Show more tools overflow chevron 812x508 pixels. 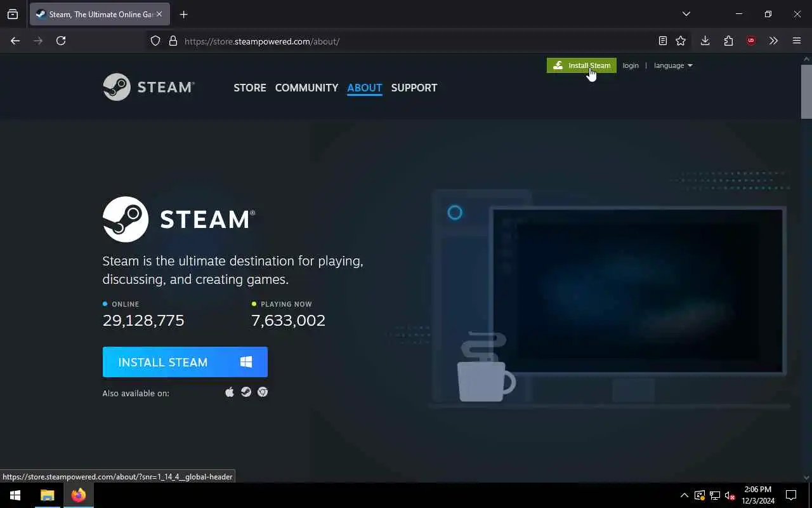pos(773,41)
